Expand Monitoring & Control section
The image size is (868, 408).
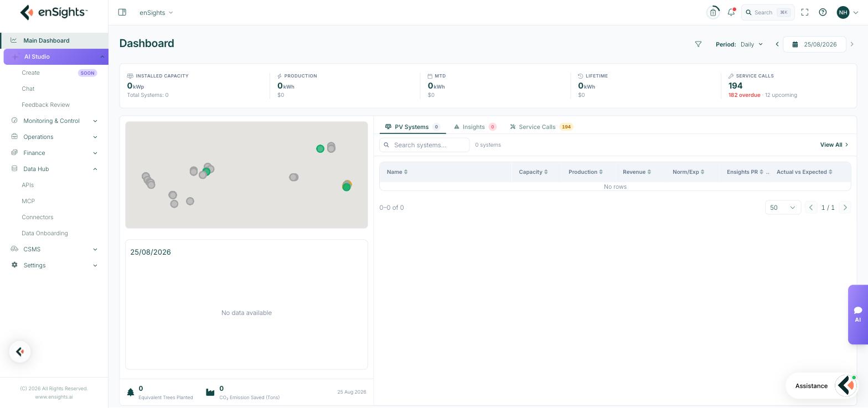(x=54, y=121)
